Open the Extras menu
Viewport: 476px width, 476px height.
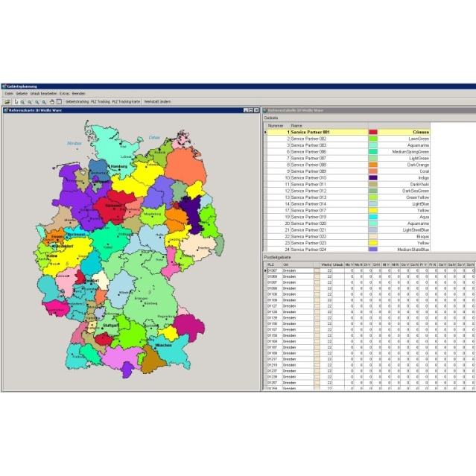tap(64, 94)
